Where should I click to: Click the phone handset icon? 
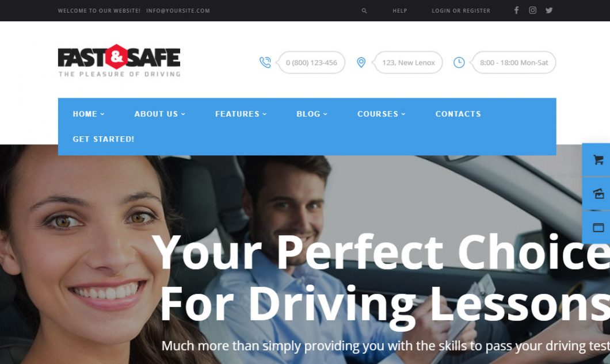pyautogui.click(x=265, y=62)
